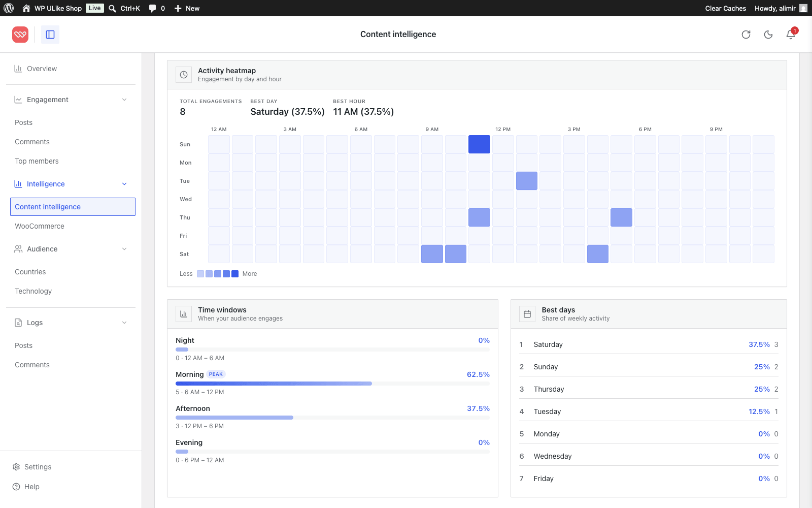This screenshot has width=812, height=508.
Task: Click Clear Caches in admin bar
Action: click(x=726, y=8)
